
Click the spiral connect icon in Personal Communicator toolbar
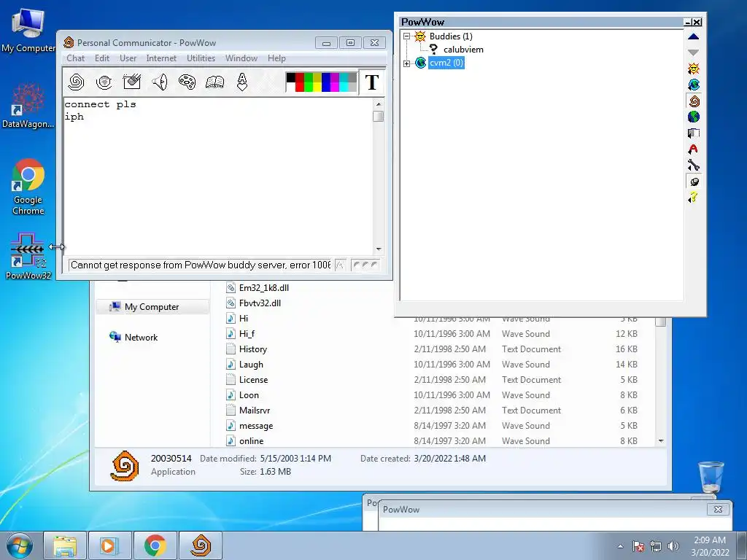76,82
